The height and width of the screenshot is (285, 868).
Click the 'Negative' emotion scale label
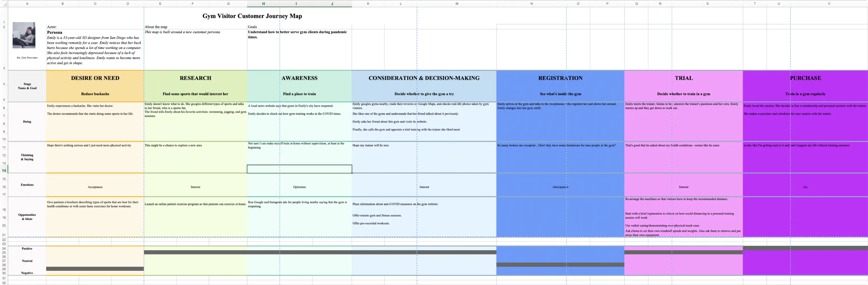click(27, 273)
